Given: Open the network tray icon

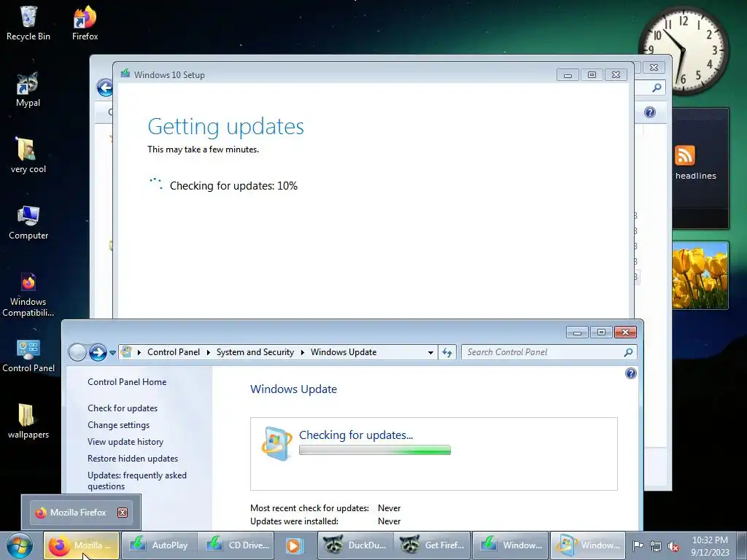Looking at the screenshot, I should [656, 546].
